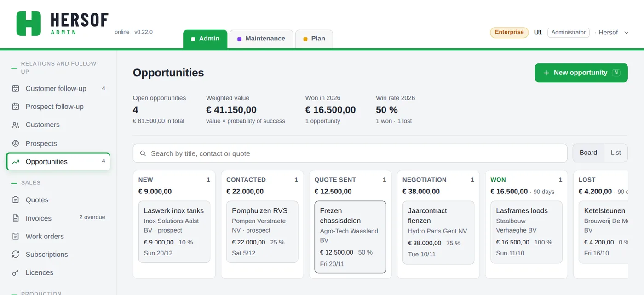Select the Frezen chassisdelen card

[x=350, y=237]
